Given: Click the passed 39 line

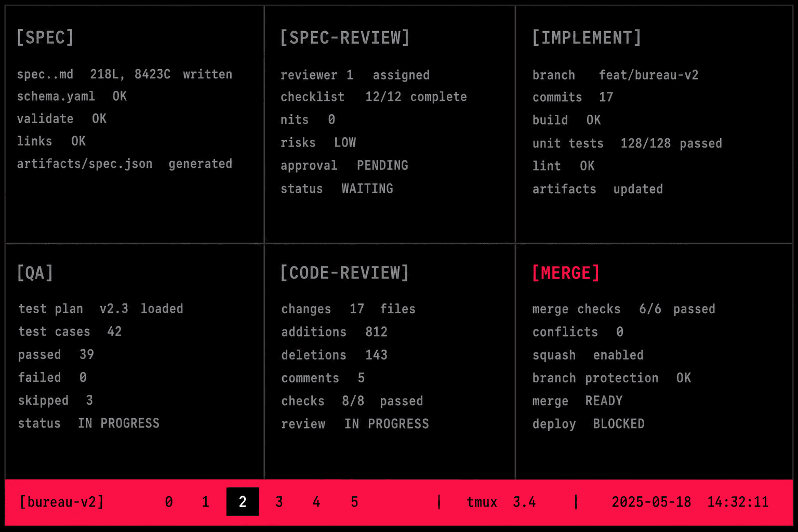Looking at the screenshot, I should (56, 355).
